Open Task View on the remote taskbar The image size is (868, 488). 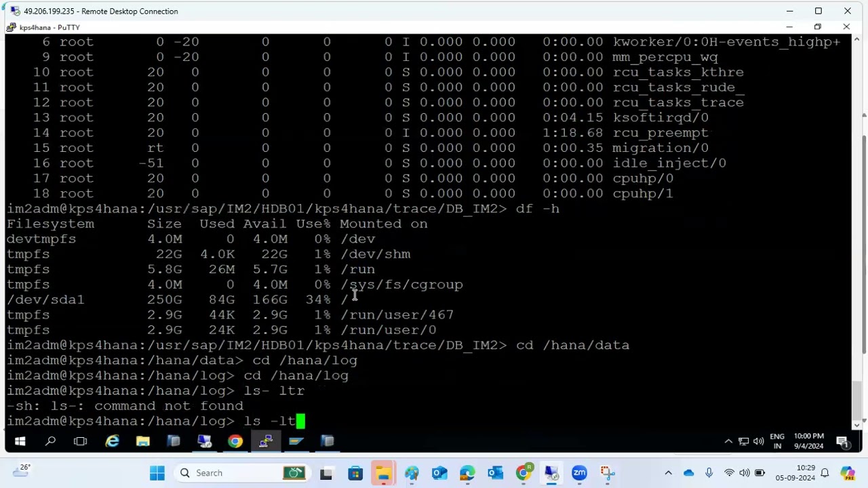tap(81, 442)
